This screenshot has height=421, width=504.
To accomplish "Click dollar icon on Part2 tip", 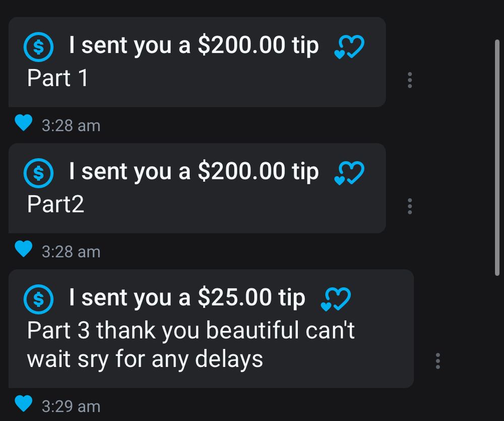I will tap(38, 173).
